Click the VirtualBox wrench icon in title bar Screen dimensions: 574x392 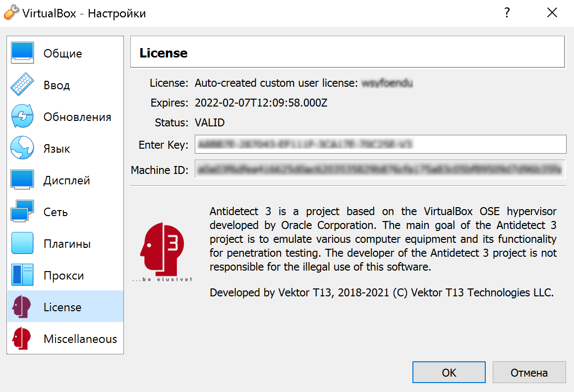pyautogui.click(x=11, y=12)
